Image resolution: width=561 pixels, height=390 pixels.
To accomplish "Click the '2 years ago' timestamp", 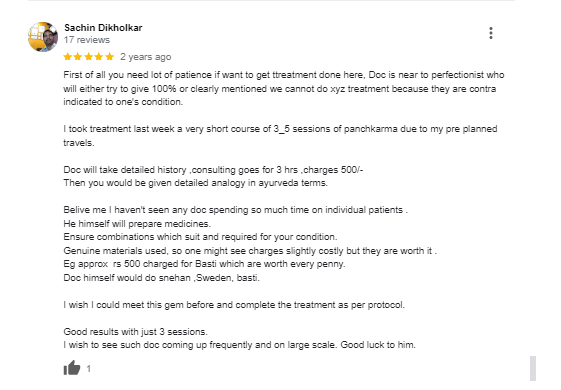I will pyautogui.click(x=146, y=57).
